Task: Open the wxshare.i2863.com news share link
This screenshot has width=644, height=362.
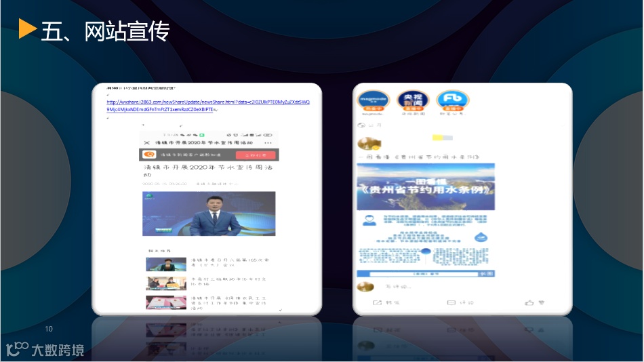Action: [208, 106]
